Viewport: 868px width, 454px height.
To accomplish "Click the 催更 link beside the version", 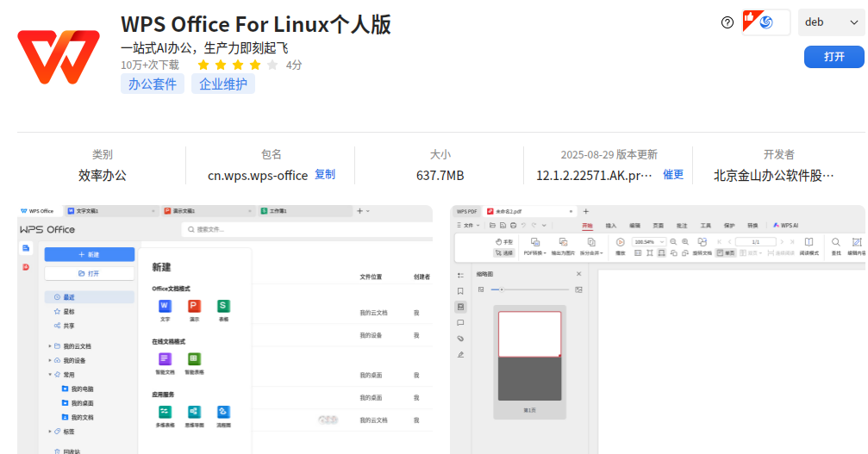I will pos(673,175).
